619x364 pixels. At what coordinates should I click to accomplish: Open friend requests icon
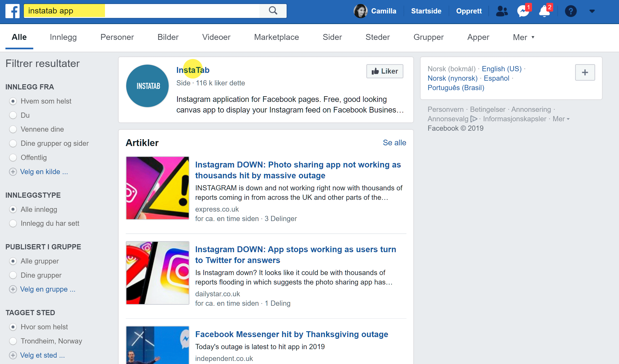pos(502,11)
